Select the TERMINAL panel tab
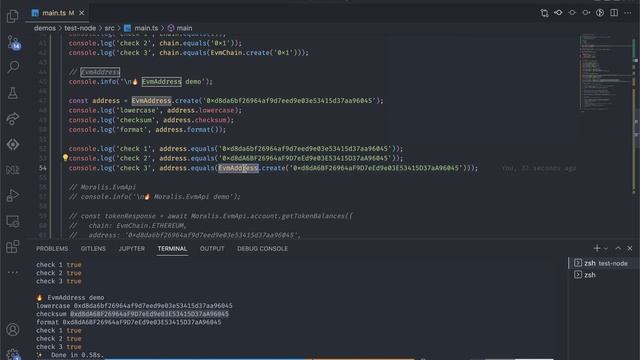The width and height of the screenshot is (640, 360). click(172, 249)
